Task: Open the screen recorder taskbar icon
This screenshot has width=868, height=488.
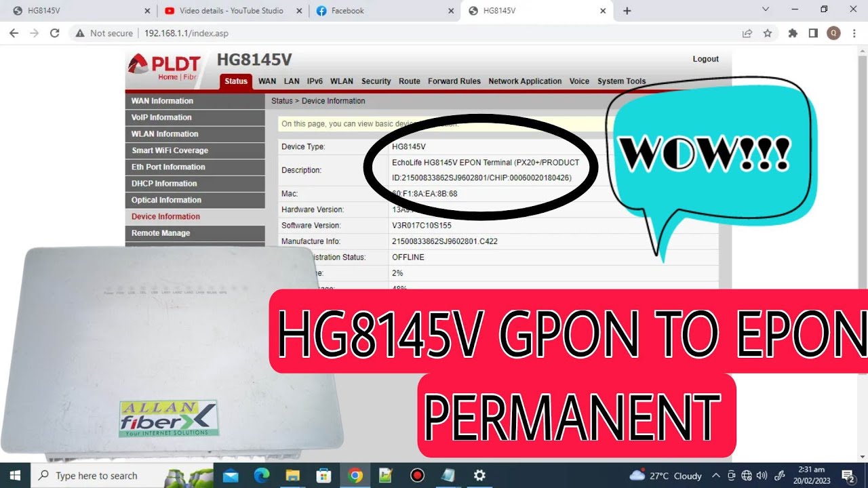Action: click(417, 475)
